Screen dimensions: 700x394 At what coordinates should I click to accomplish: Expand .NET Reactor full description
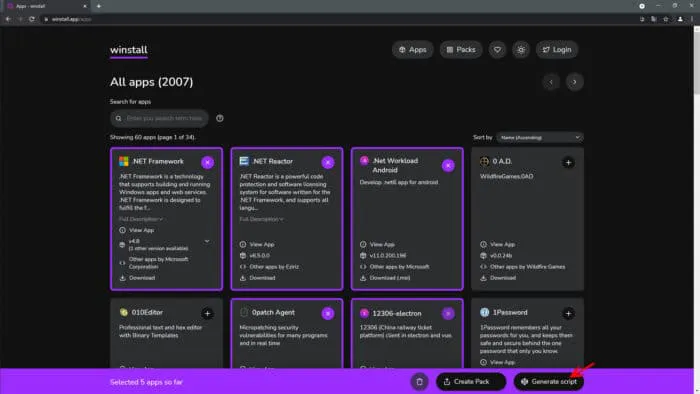(261, 219)
